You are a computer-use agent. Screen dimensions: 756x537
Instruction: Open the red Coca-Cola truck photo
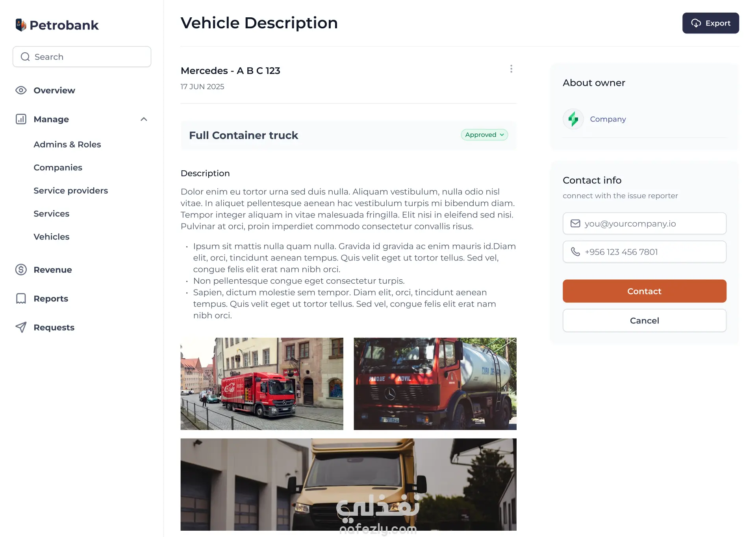[262, 384]
